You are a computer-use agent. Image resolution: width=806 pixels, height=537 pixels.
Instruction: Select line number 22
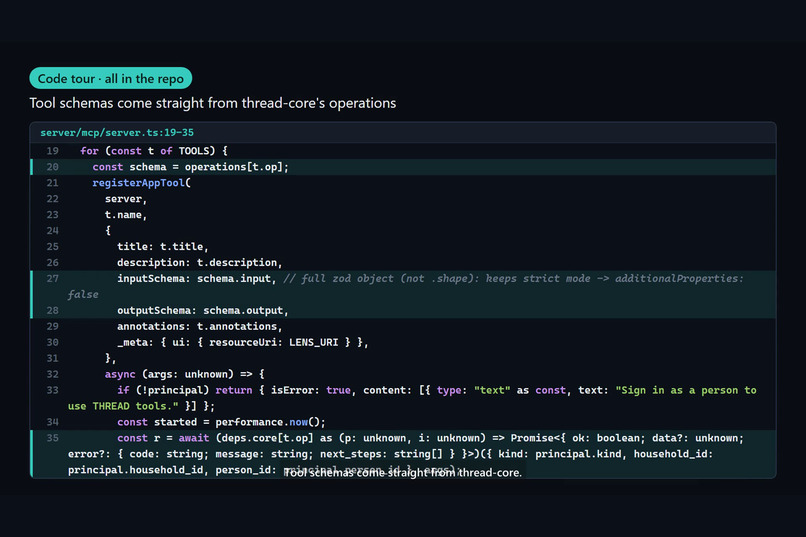click(x=52, y=199)
